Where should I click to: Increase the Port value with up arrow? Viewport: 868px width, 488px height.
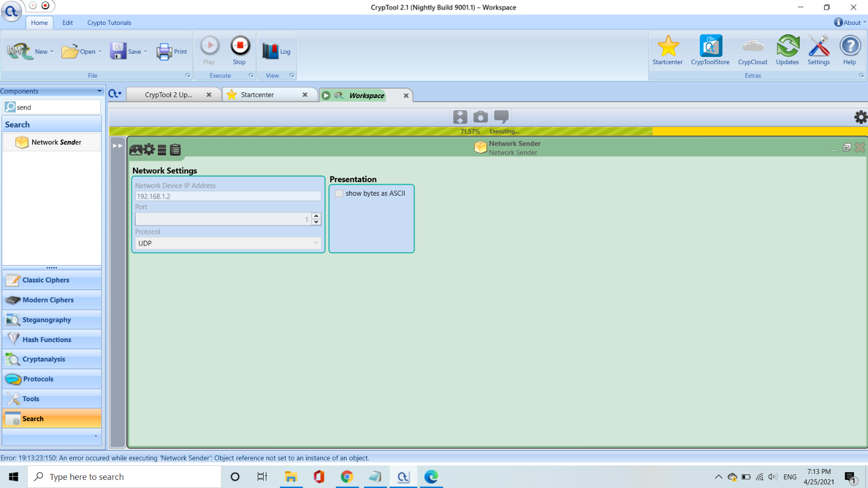(x=316, y=216)
